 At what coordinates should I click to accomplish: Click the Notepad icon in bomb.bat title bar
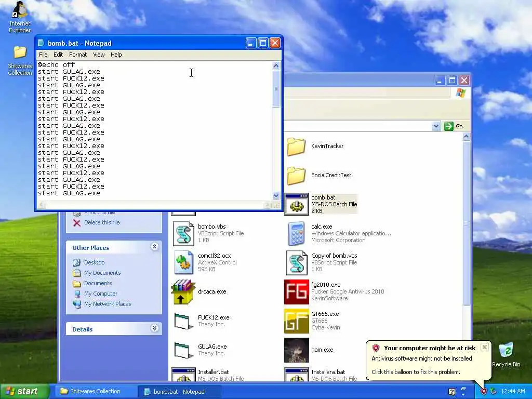pos(42,43)
